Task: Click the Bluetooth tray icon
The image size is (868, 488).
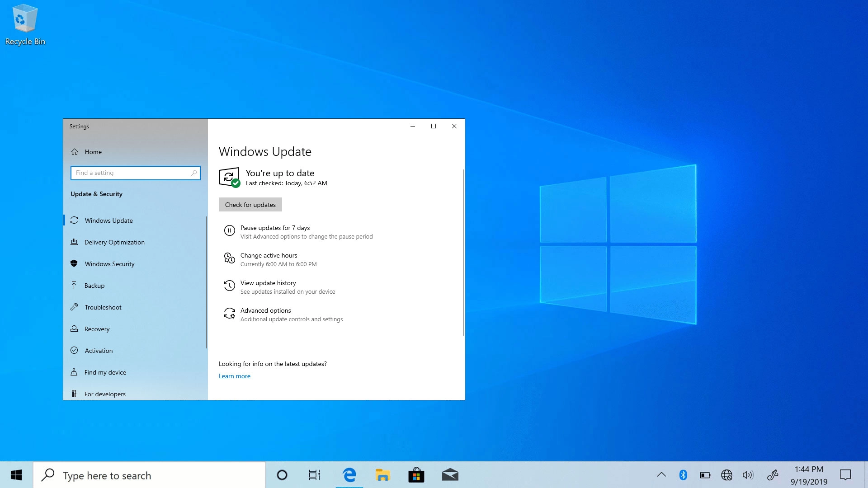Action: click(x=683, y=475)
